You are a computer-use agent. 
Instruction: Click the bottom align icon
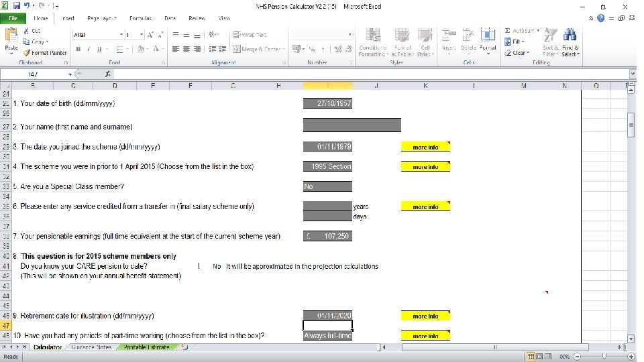[197, 35]
